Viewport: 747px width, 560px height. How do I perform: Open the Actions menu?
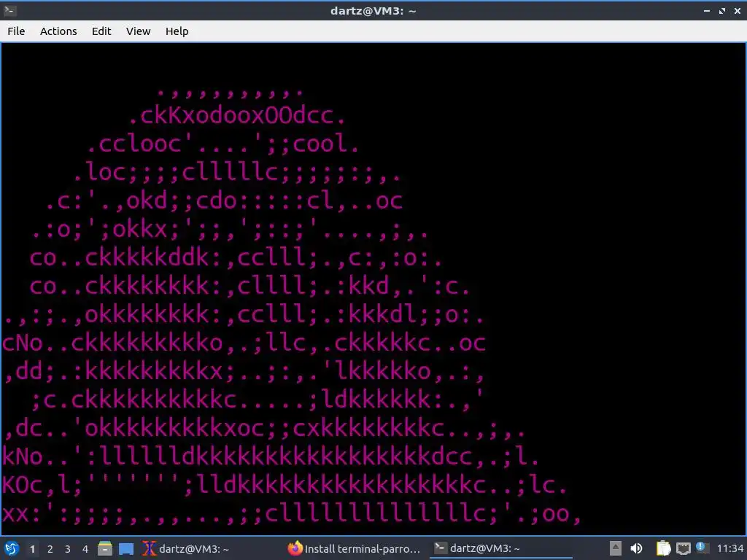click(58, 31)
